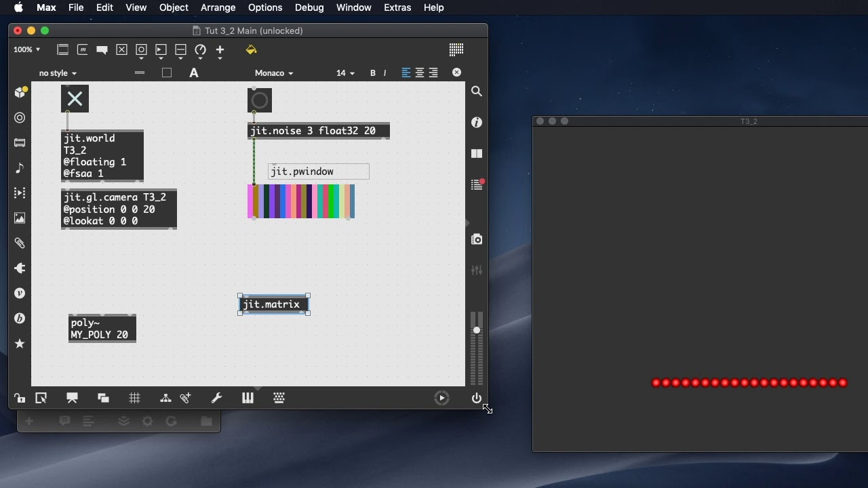Open the snapshots camera icon
Viewport: 868px width, 488px height.
coord(477,239)
